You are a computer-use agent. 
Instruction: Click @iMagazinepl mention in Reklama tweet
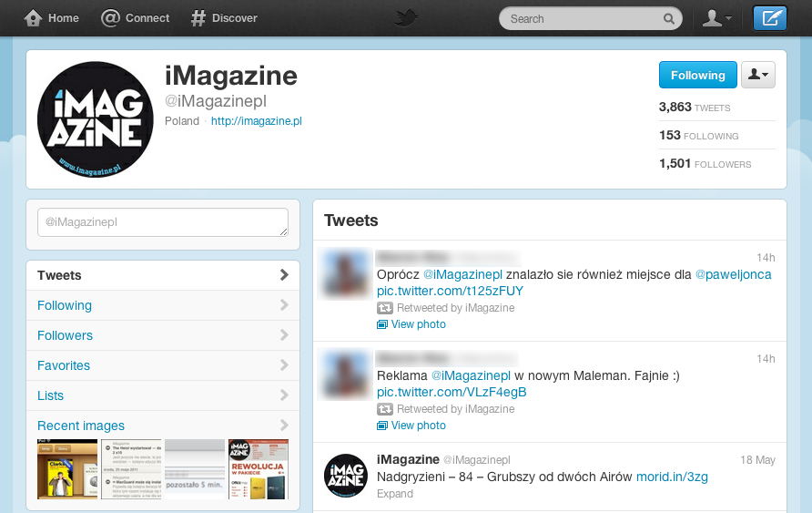[x=471, y=375]
